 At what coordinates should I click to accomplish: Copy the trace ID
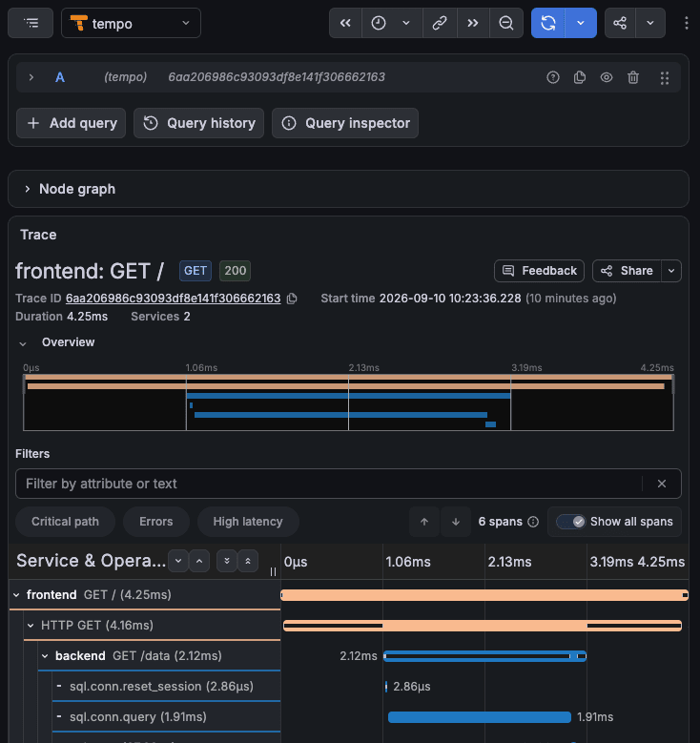292,299
